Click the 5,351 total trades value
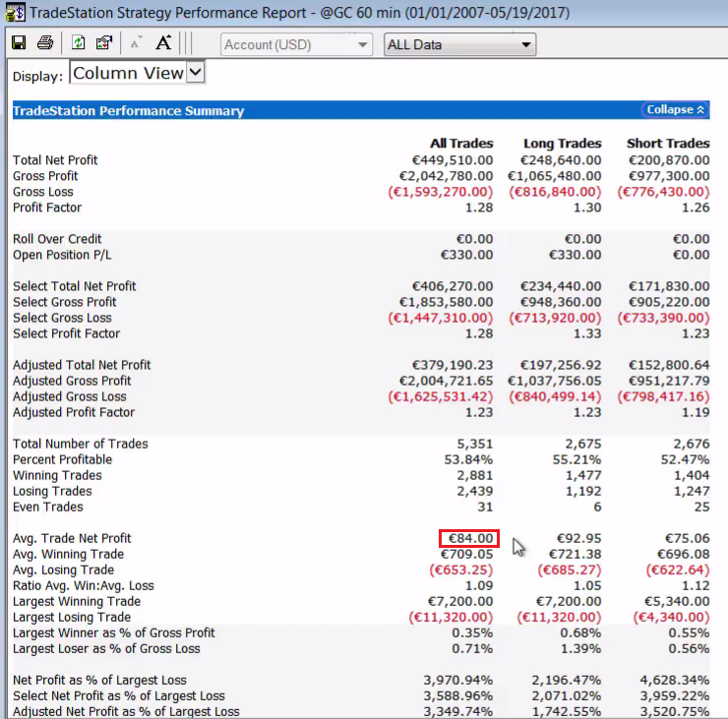 (475, 445)
